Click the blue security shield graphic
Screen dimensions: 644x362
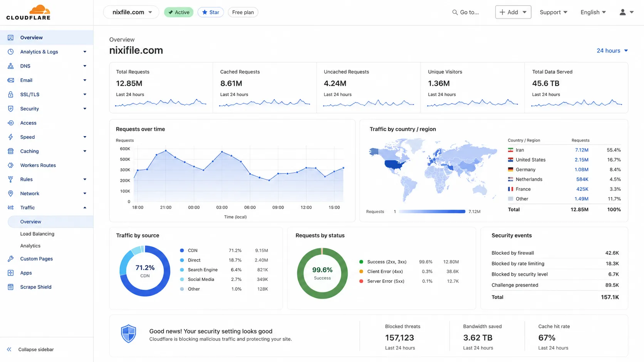tap(129, 334)
